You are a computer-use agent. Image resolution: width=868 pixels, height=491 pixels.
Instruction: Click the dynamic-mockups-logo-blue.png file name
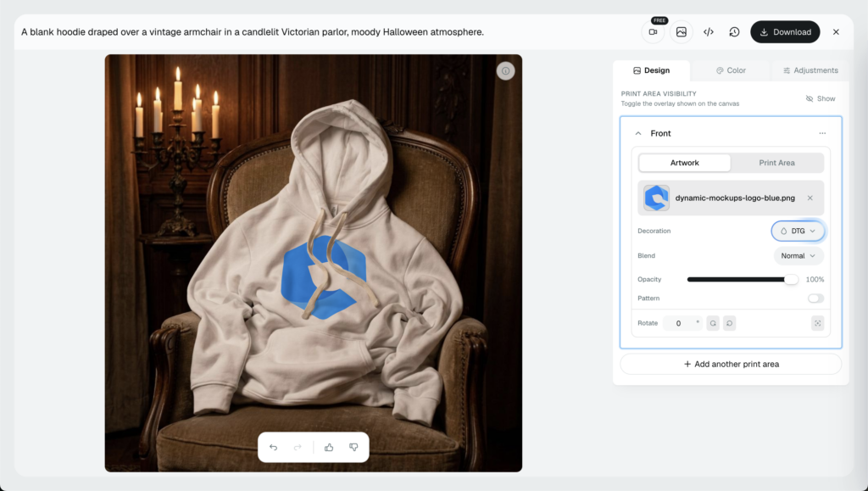[735, 198]
